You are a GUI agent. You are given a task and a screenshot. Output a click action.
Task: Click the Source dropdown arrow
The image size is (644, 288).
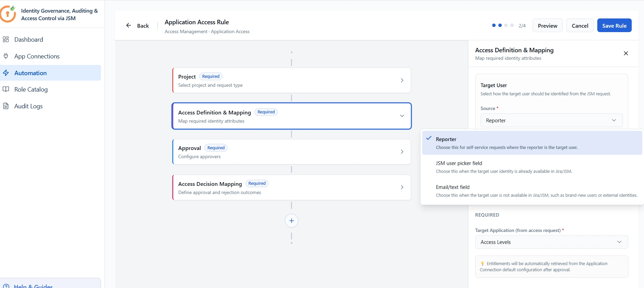pos(614,120)
